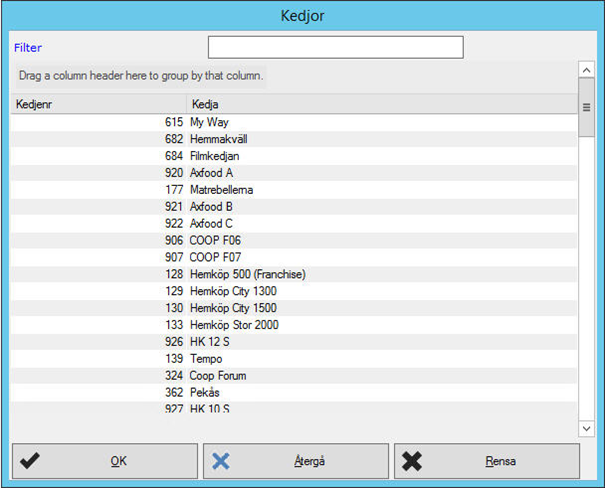The height and width of the screenshot is (488, 605).
Task: Click chain number 128 cell
Action: (x=98, y=274)
